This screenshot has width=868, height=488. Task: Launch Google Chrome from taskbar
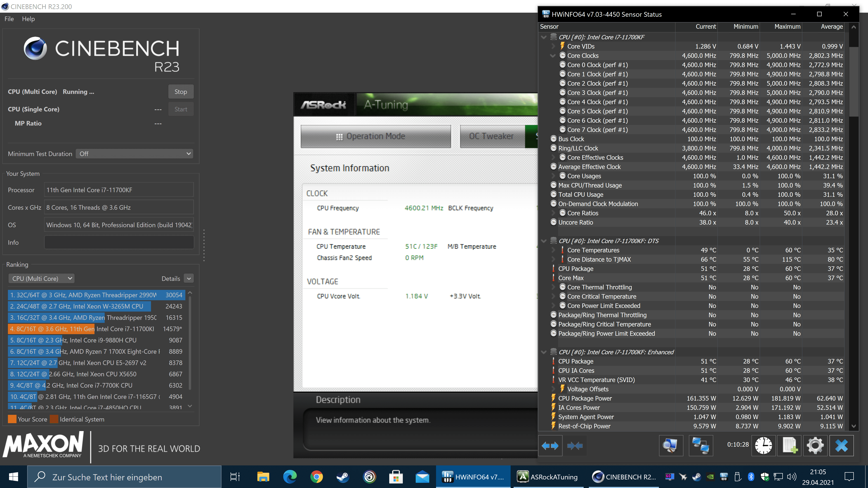click(x=316, y=477)
